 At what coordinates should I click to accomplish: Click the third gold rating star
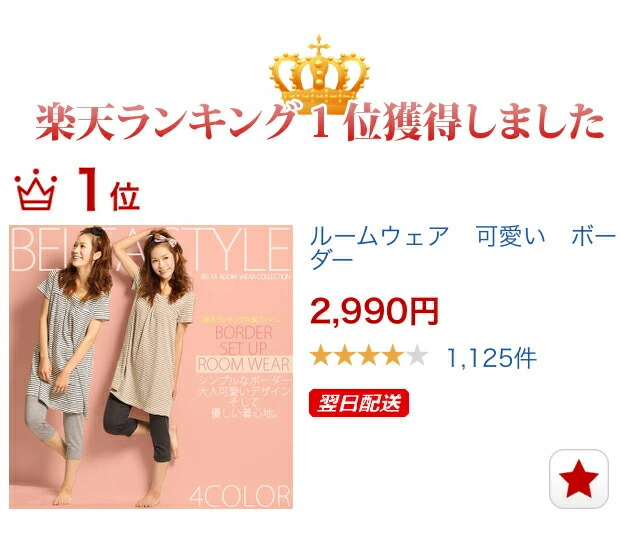click(x=369, y=355)
